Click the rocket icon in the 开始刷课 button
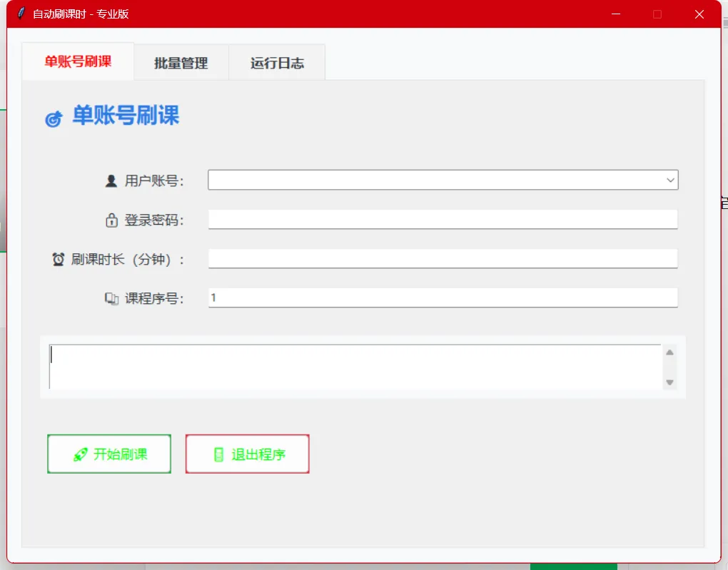 point(81,454)
